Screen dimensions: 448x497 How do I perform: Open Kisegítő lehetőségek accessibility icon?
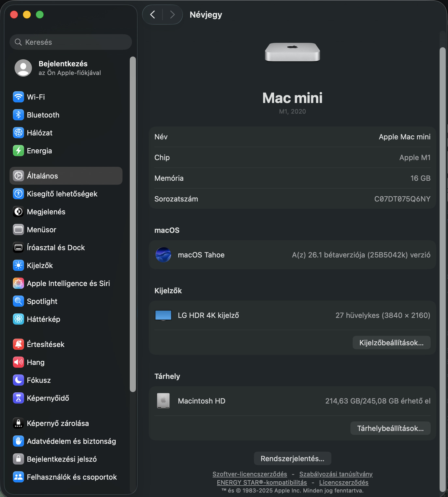tap(18, 194)
